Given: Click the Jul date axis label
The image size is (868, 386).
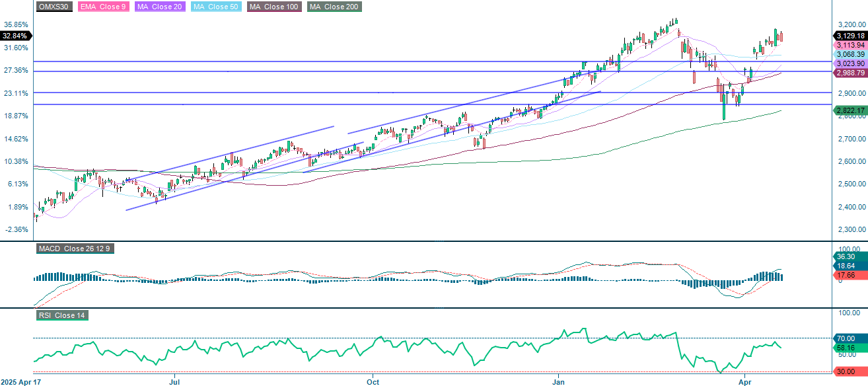Looking at the screenshot, I should click(175, 382).
